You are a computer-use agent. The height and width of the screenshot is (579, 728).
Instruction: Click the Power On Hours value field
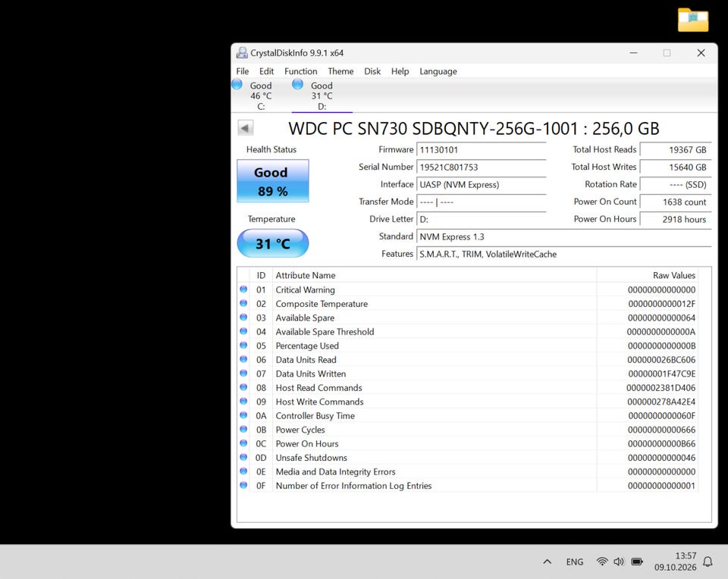coord(676,220)
